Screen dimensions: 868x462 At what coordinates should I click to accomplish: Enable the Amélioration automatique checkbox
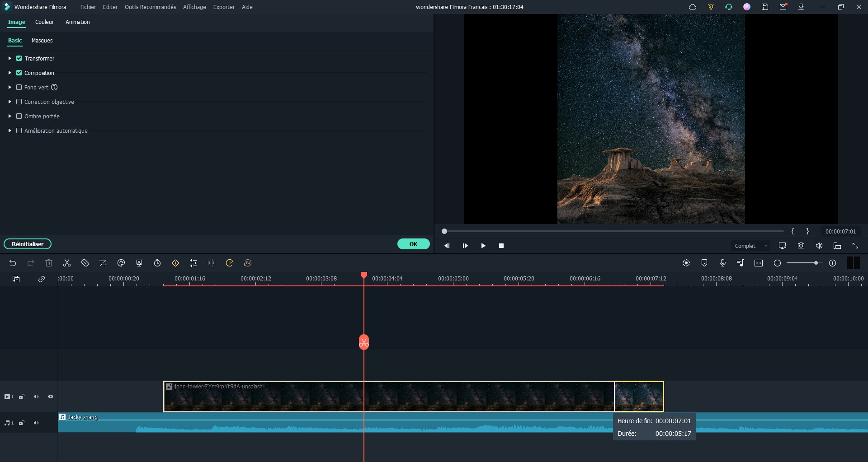pyautogui.click(x=19, y=131)
